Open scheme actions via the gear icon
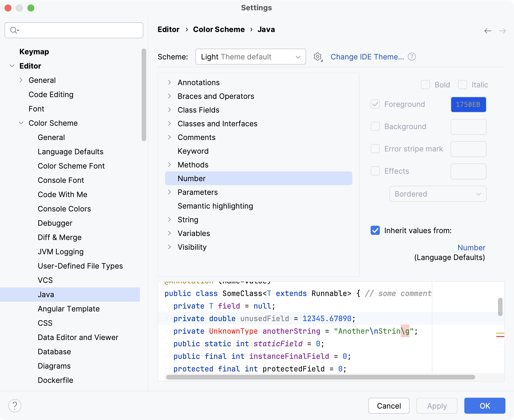Screen dimensions: 514x420 click(318, 57)
